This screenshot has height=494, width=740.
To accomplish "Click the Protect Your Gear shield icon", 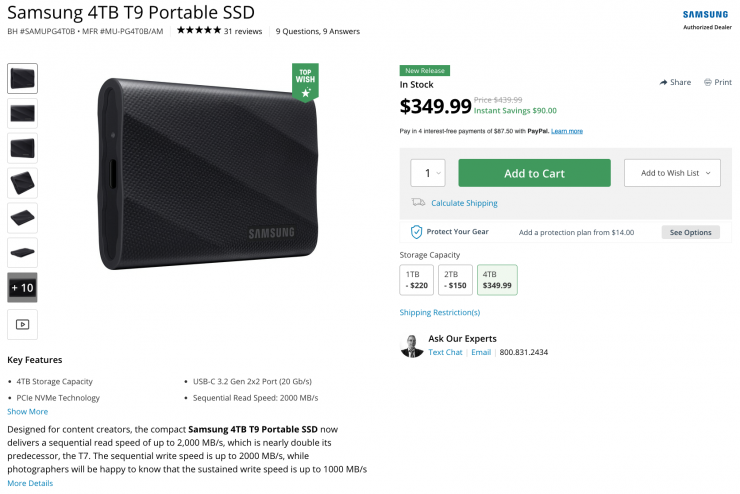I will pyautogui.click(x=417, y=232).
